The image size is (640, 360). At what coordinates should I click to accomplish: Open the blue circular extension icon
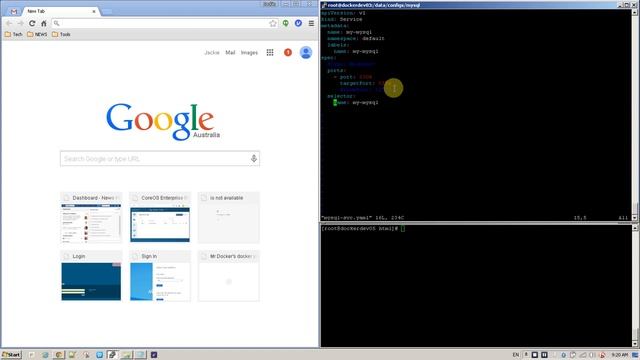coord(298,24)
